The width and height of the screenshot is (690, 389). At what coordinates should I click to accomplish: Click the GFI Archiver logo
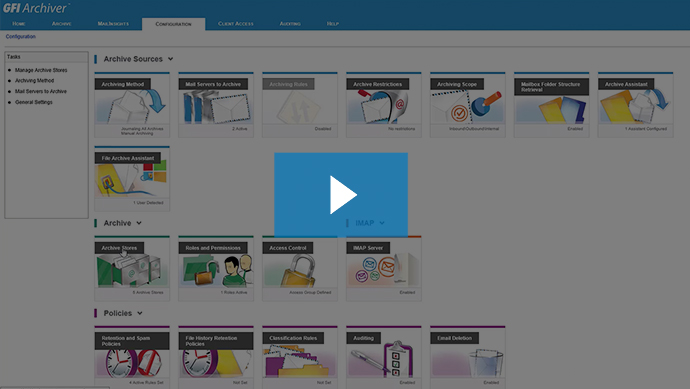pos(36,8)
